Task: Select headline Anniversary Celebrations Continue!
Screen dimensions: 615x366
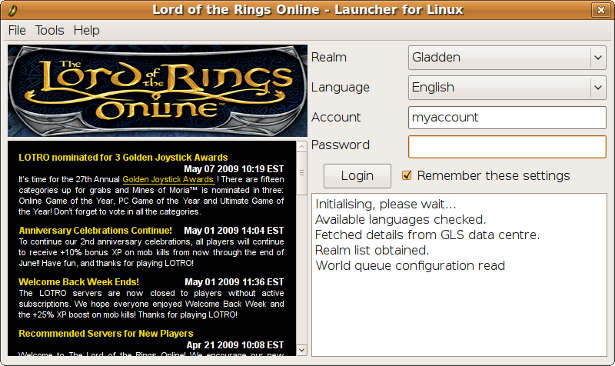Action: coord(95,230)
